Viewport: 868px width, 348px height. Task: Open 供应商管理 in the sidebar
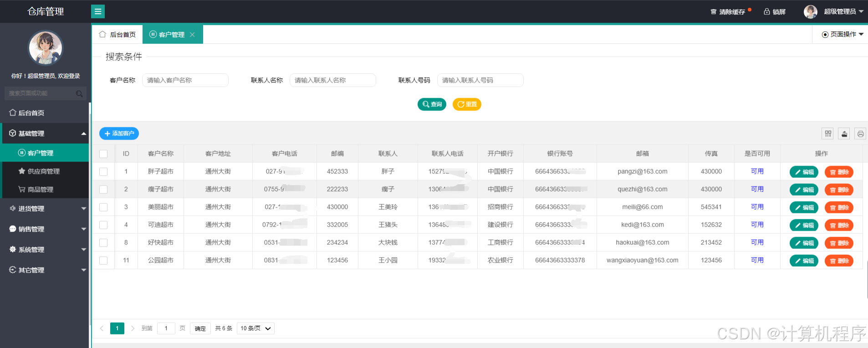tap(45, 171)
